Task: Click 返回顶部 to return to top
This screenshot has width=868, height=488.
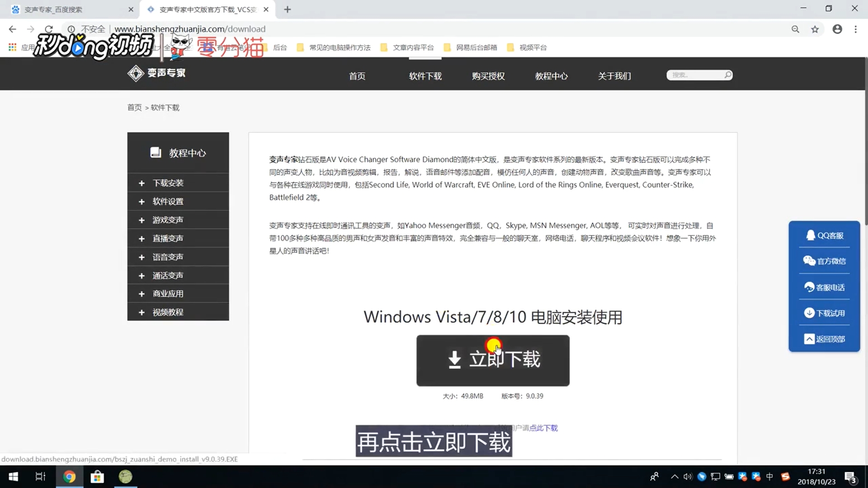Action: [825, 339]
